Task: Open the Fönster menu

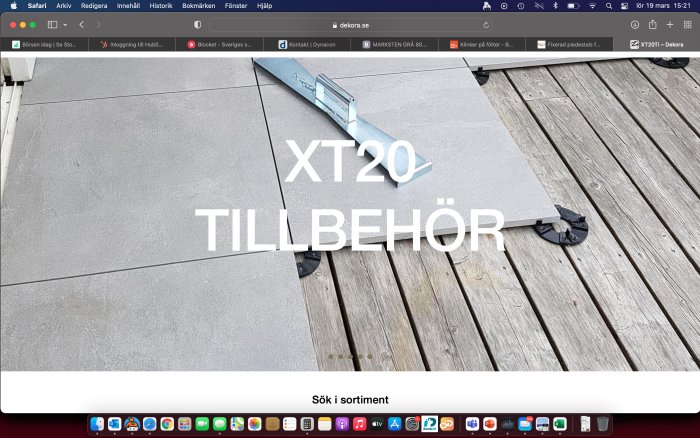Action: [x=236, y=6]
